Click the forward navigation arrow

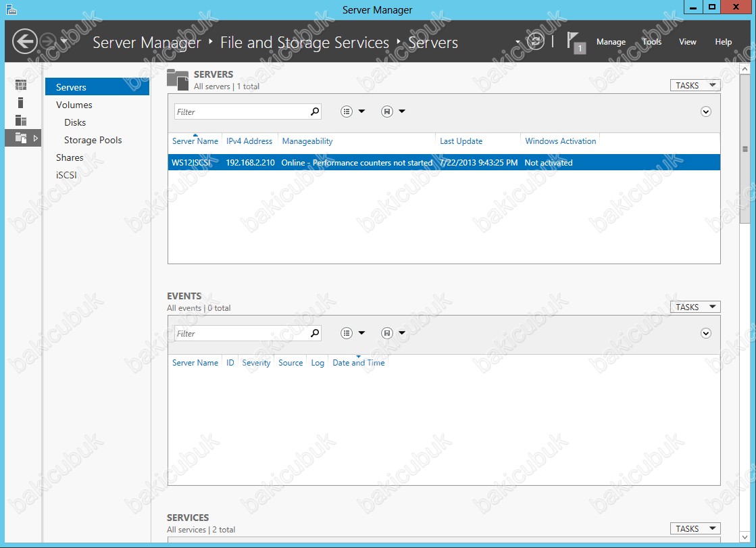[x=48, y=41]
